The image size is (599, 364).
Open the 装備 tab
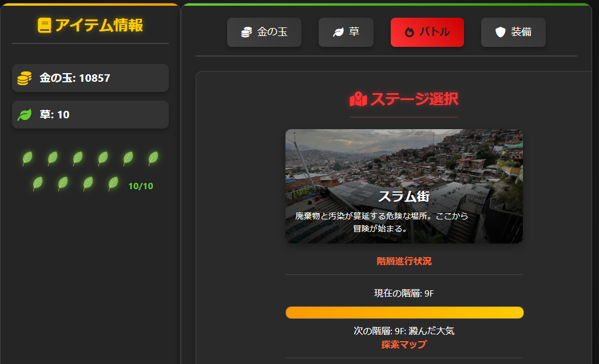513,33
